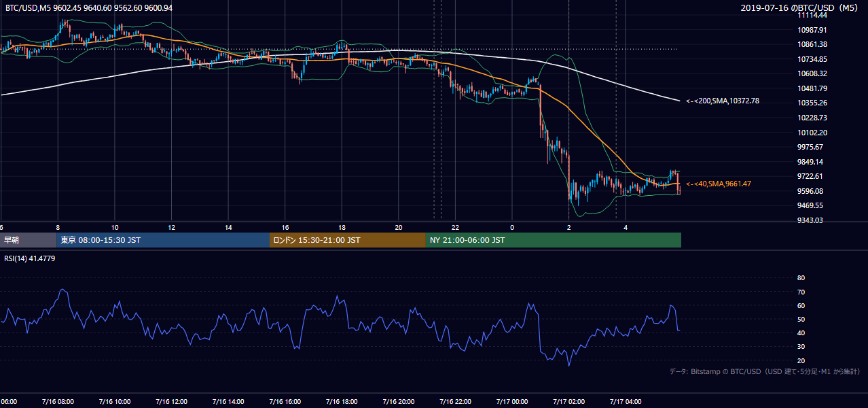Select the 40 SMA label 9661.47
The height and width of the screenshot is (408, 868).
(718, 184)
